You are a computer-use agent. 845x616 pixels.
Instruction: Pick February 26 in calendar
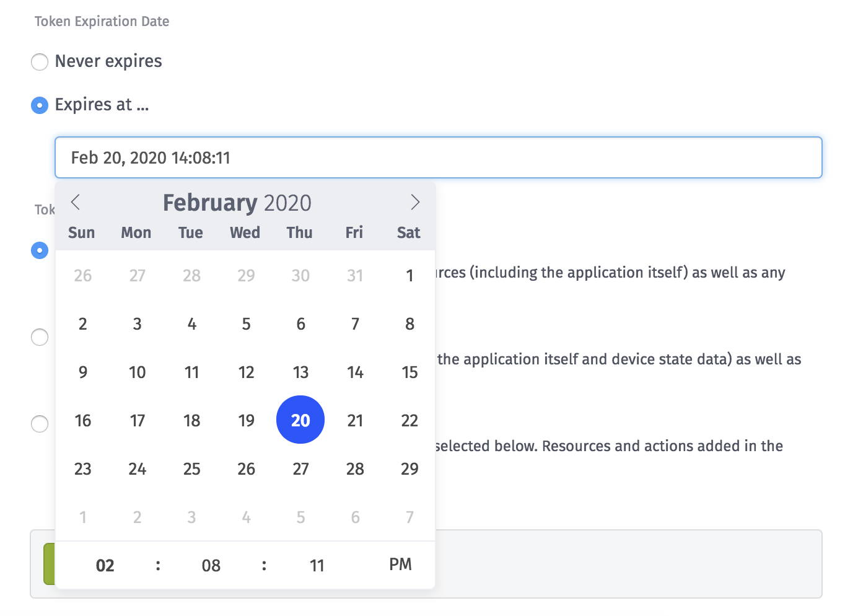click(246, 469)
